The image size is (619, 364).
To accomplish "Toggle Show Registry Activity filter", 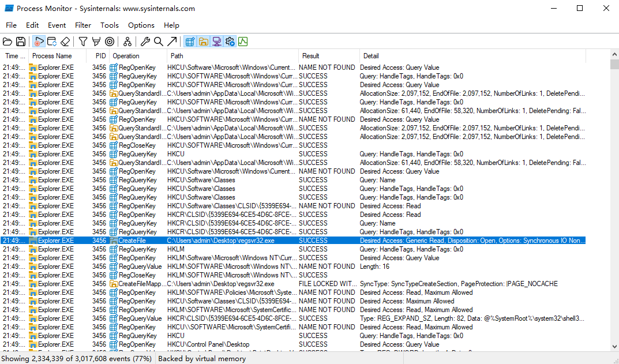I will click(x=190, y=42).
